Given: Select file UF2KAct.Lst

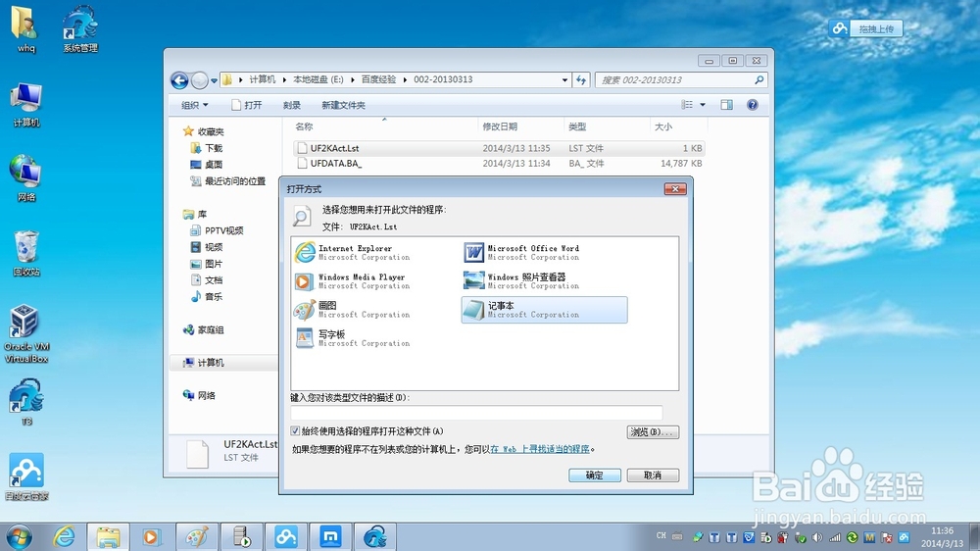Looking at the screenshot, I should click(x=499, y=148).
